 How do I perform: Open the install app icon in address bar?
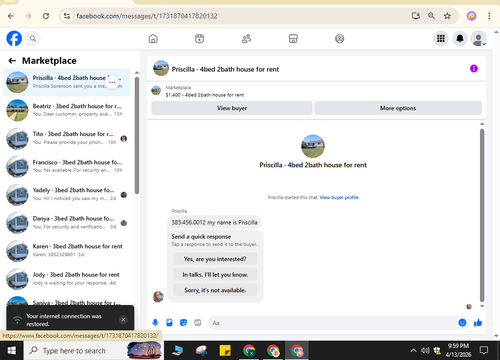(x=416, y=16)
